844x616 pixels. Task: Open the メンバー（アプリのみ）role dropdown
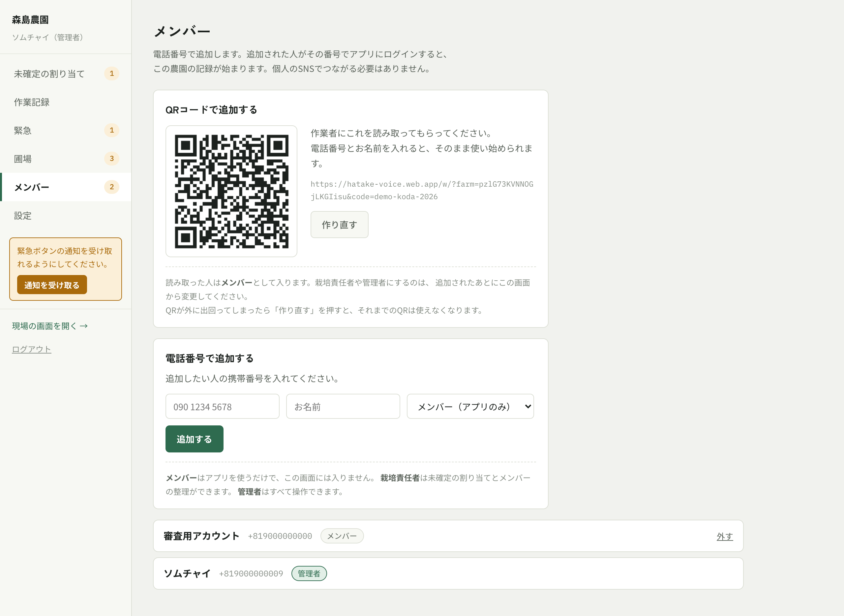(x=470, y=407)
